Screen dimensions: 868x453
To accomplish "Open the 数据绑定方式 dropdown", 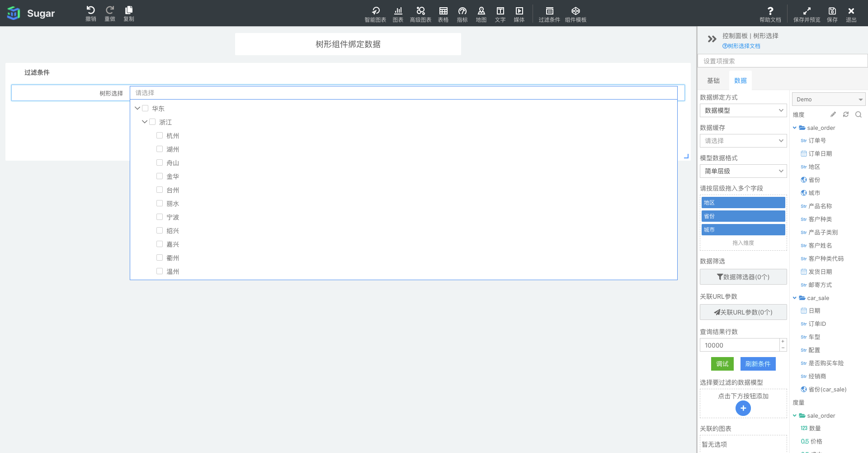I will coord(743,110).
